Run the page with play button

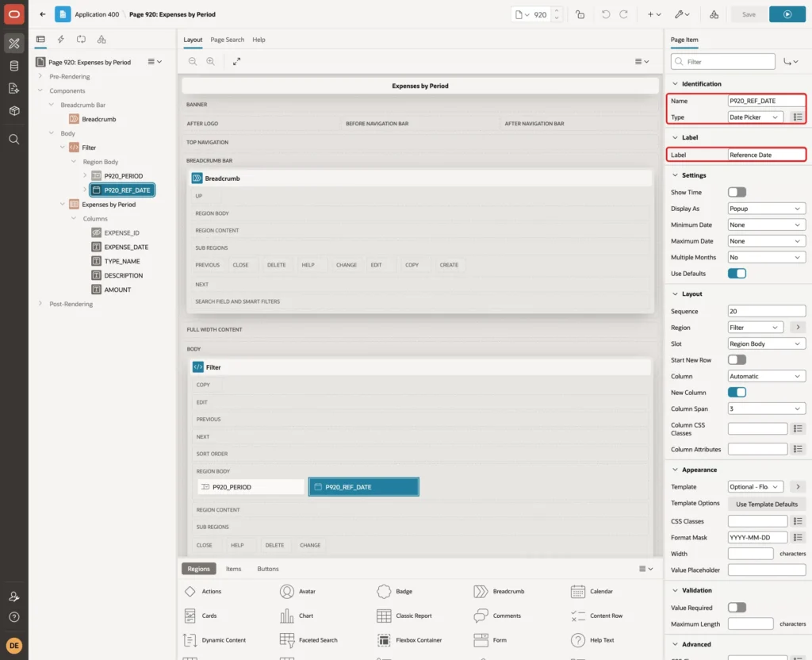tap(787, 14)
